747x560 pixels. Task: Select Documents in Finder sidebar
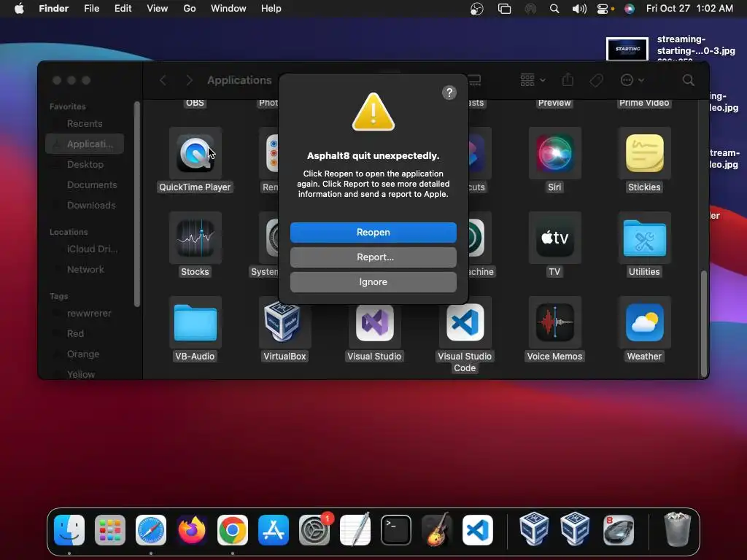click(85, 184)
